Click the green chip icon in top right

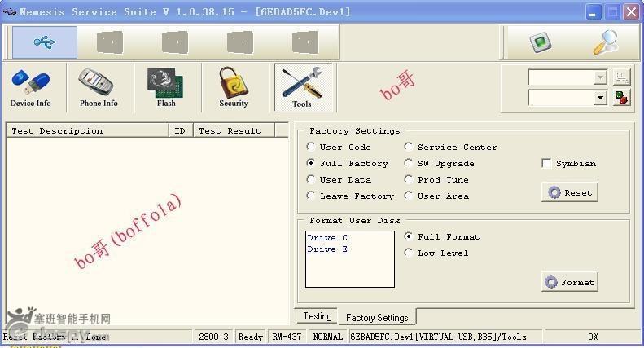coord(540,42)
